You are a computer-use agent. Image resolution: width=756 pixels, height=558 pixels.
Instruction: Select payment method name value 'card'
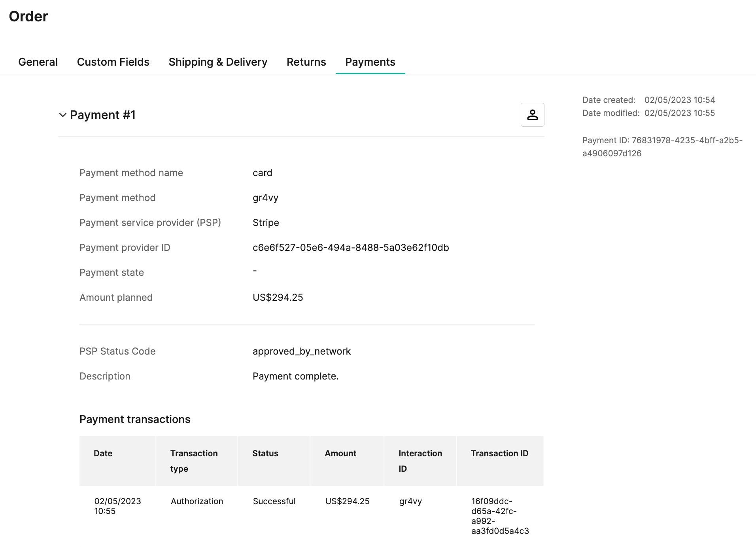click(x=263, y=173)
